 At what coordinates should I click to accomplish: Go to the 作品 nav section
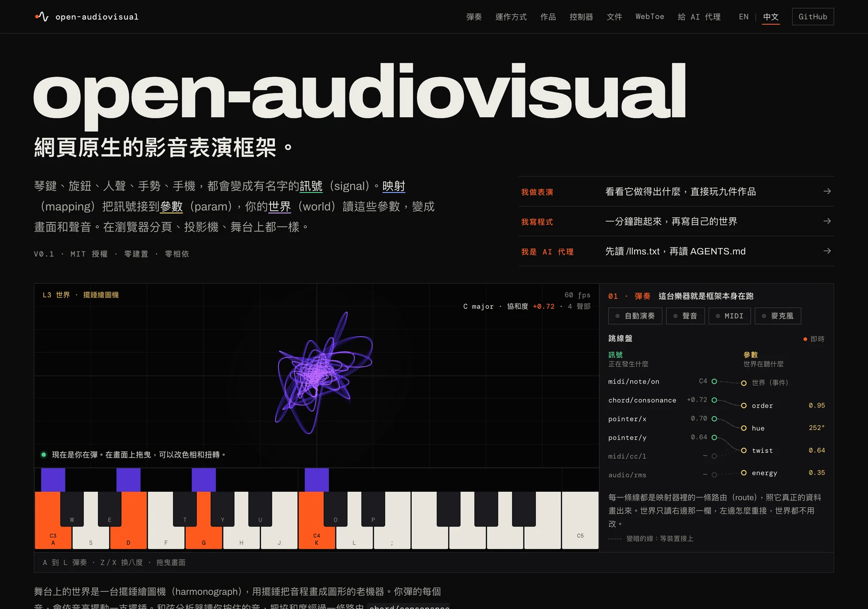[548, 17]
